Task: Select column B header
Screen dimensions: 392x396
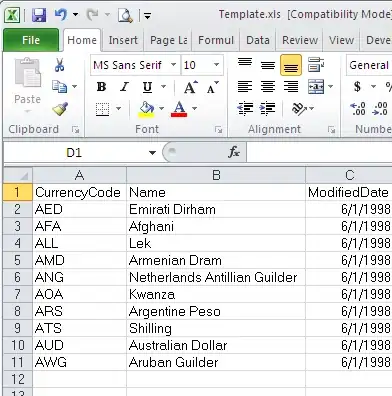Action: (216, 175)
